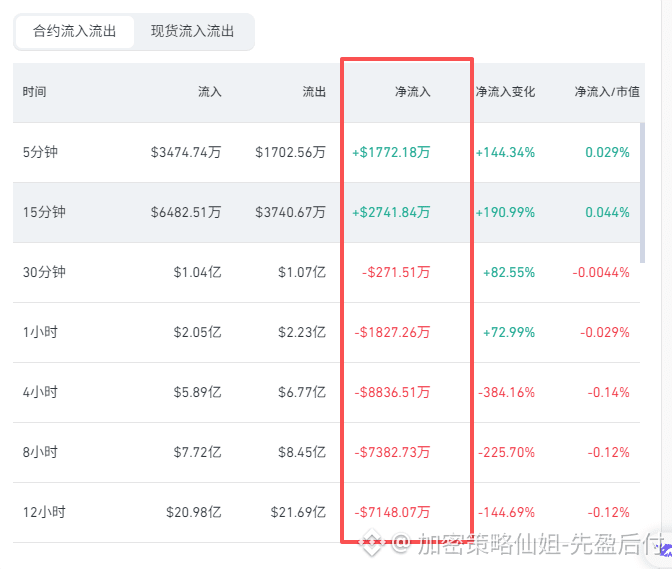The height and width of the screenshot is (569, 672).
Task: Sort by 净流入/市值 column header
Action: pos(607,92)
